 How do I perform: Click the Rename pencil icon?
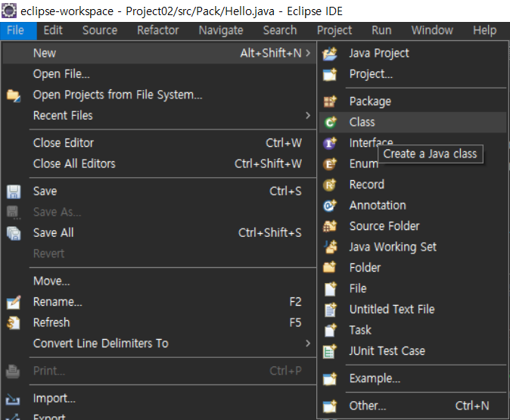(14, 302)
